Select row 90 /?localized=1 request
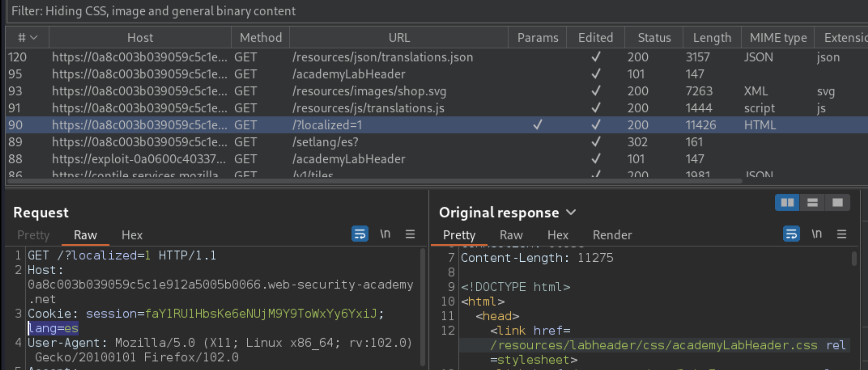The width and height of the screenshot is (868, 370). [437, 125]
